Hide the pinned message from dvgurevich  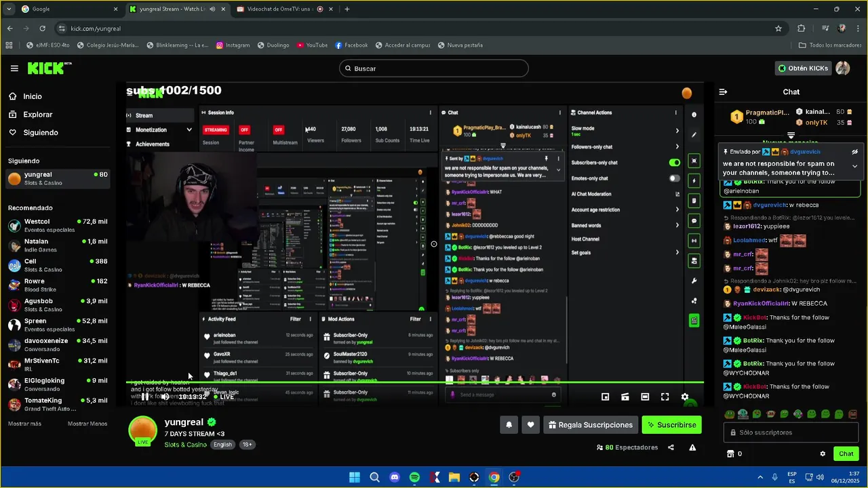click(854, 152)
